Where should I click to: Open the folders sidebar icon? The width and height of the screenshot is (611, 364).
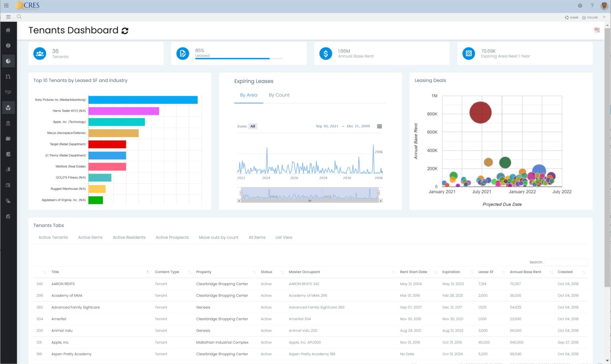(8, 139)
